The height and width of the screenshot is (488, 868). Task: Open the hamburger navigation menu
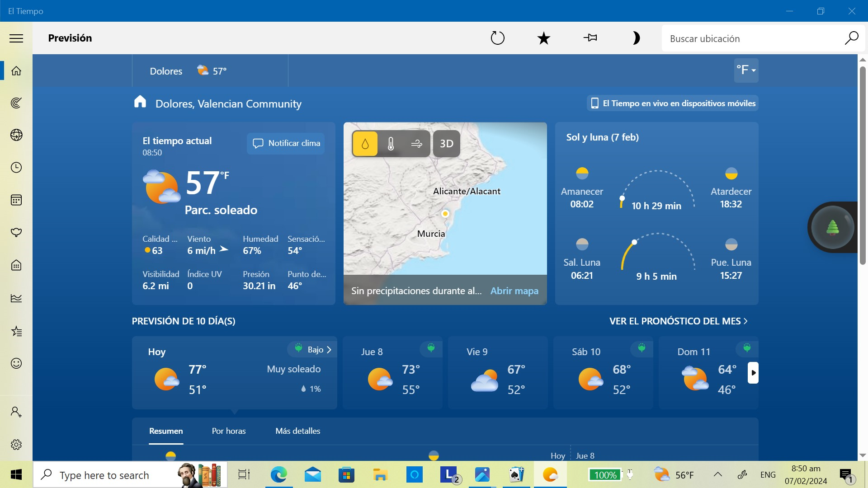click(x=16, y=38)
